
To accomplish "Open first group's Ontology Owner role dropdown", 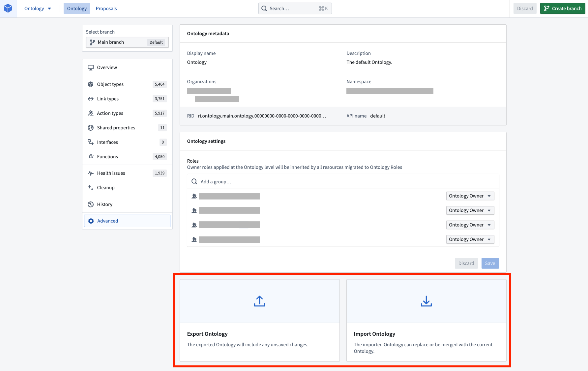I will tap(470, 196).
